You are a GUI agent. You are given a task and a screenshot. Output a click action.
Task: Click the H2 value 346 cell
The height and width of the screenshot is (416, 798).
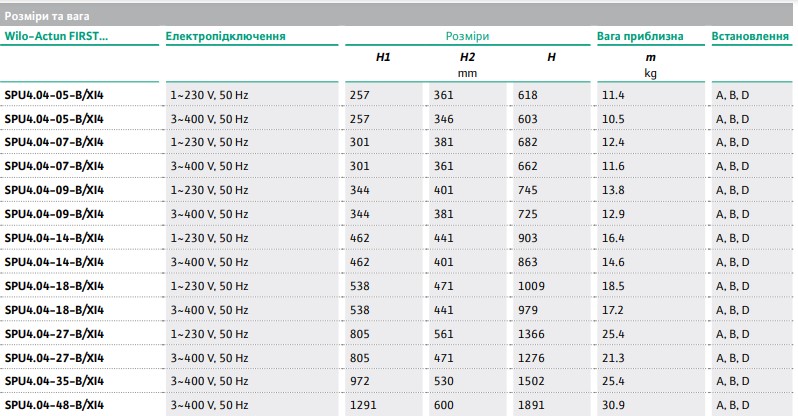tap(444, 119)
